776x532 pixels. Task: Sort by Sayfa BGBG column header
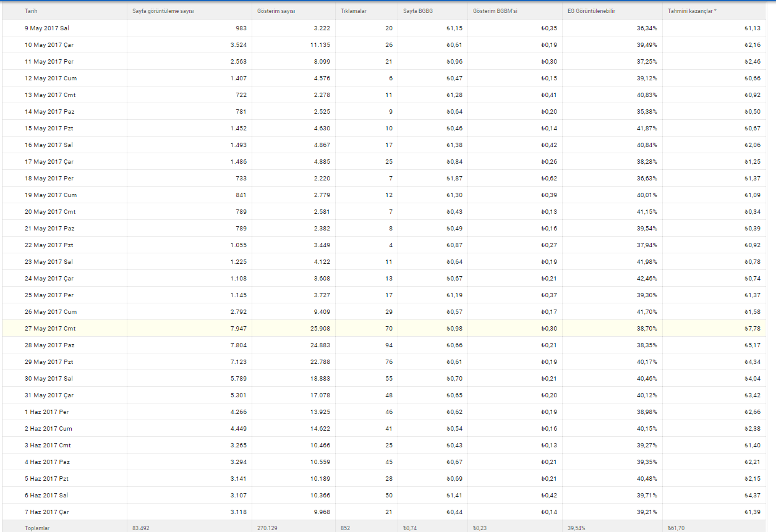[x=418, y=11]
